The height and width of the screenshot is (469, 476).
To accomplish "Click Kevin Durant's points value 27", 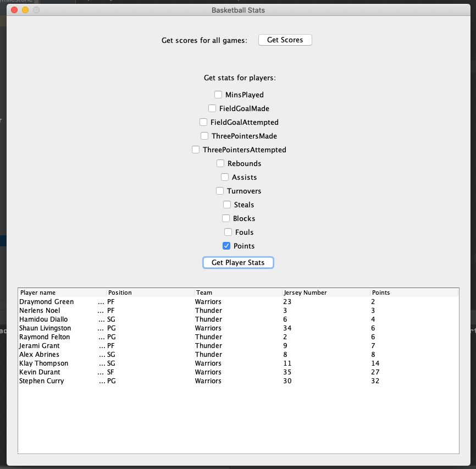I will (x=375, y=372).
